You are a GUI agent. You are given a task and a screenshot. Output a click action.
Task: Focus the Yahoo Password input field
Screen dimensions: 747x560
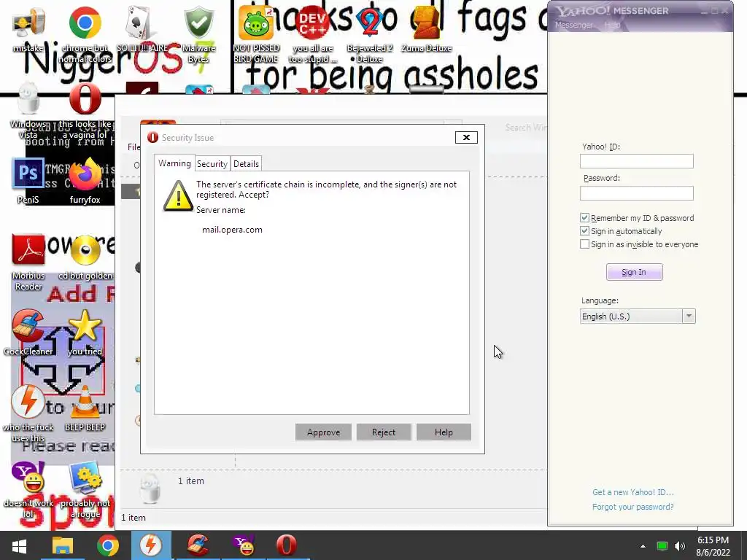(636, 192)
